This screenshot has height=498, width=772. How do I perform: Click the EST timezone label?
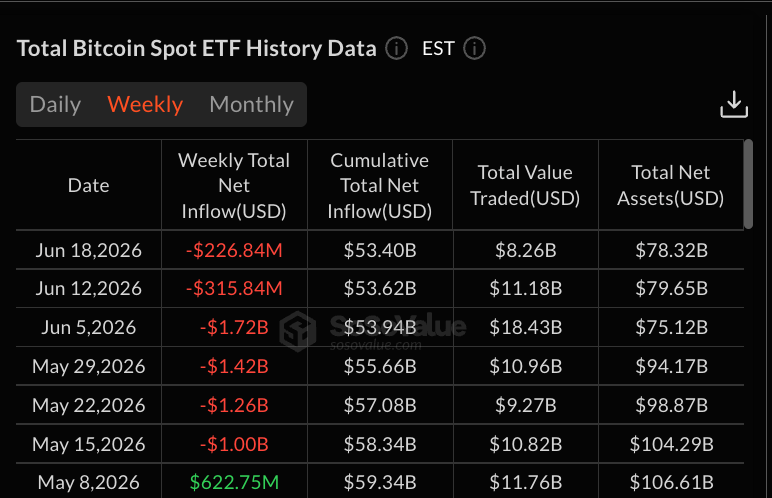click(x=438, y=49)
